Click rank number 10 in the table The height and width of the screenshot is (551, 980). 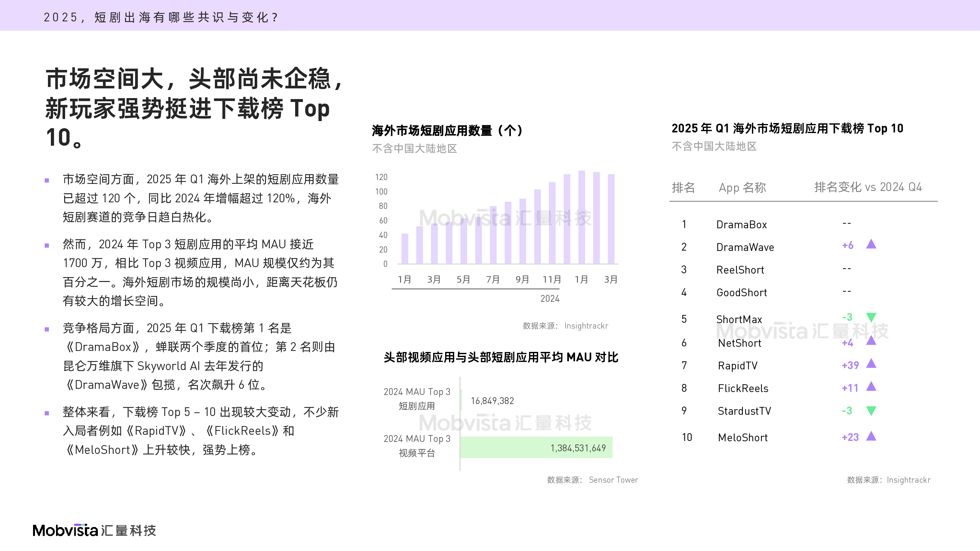point(687,437)
